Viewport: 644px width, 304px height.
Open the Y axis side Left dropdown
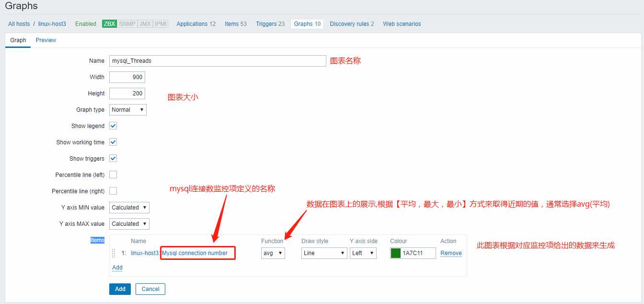tap(363, 253)
